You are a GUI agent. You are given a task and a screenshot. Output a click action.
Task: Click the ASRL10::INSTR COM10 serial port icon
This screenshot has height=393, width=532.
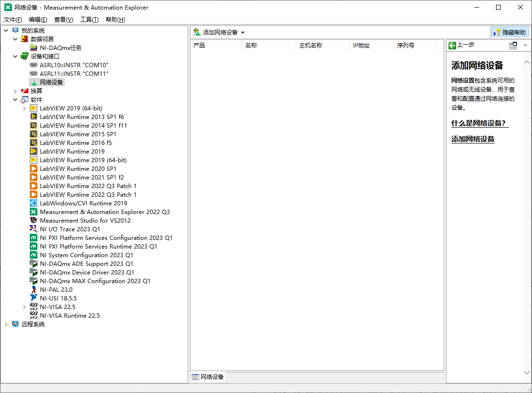(34, 65)
